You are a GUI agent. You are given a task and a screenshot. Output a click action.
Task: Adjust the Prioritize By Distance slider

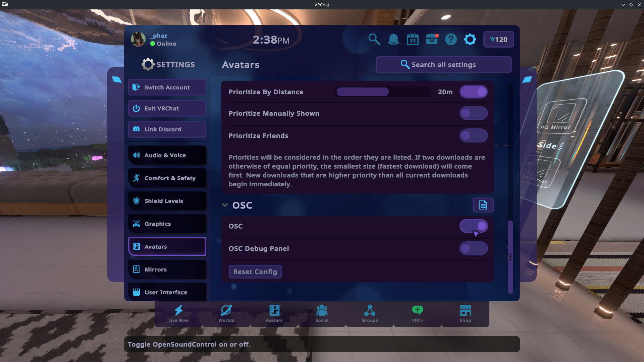point(383,92)
